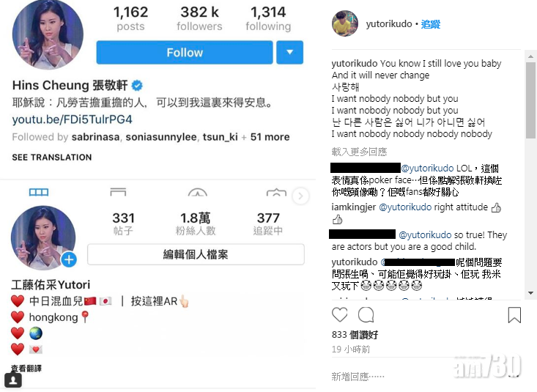
Task: Load more comments via 載入更多回應
Action: click(359, 152)
